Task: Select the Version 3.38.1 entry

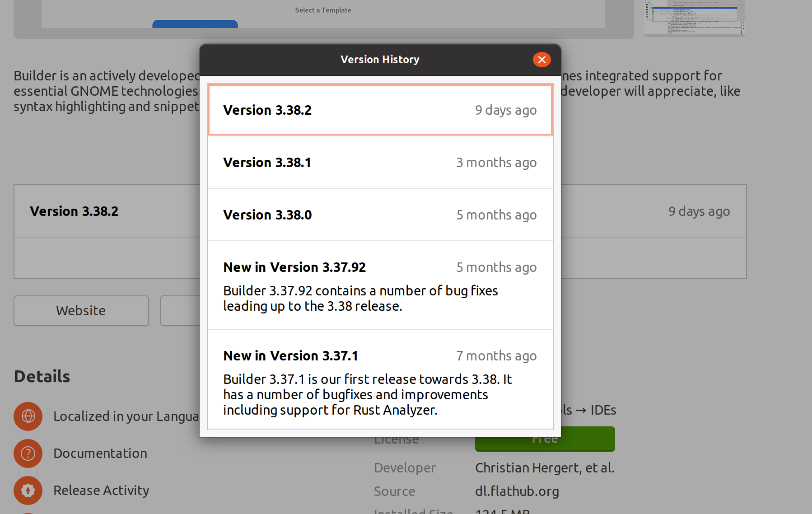Action: point(380,162)
